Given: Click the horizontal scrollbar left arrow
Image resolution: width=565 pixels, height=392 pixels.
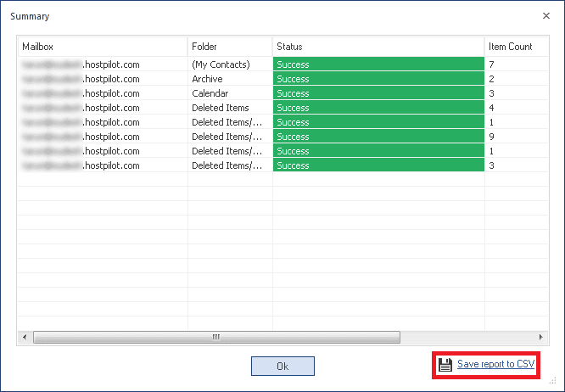Looking at the screenshot, I should pos(25,337).
